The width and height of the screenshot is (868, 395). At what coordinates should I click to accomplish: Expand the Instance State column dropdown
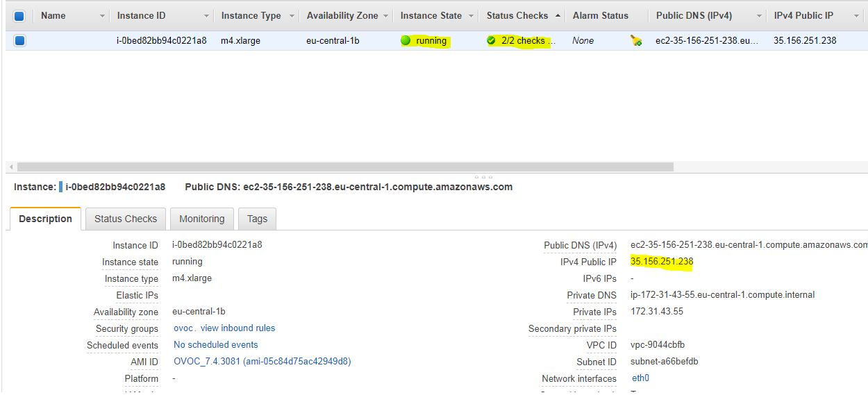[x=471, y=16]
